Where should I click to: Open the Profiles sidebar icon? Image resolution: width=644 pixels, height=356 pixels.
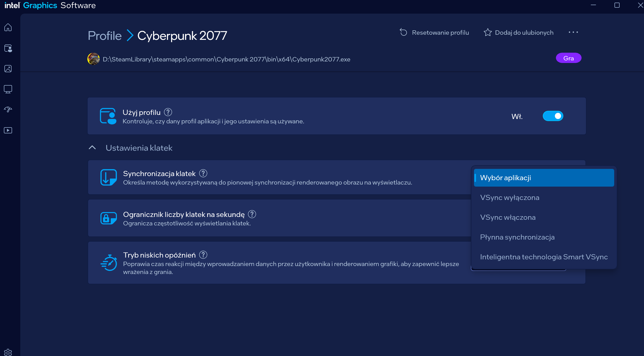[8, 48]
